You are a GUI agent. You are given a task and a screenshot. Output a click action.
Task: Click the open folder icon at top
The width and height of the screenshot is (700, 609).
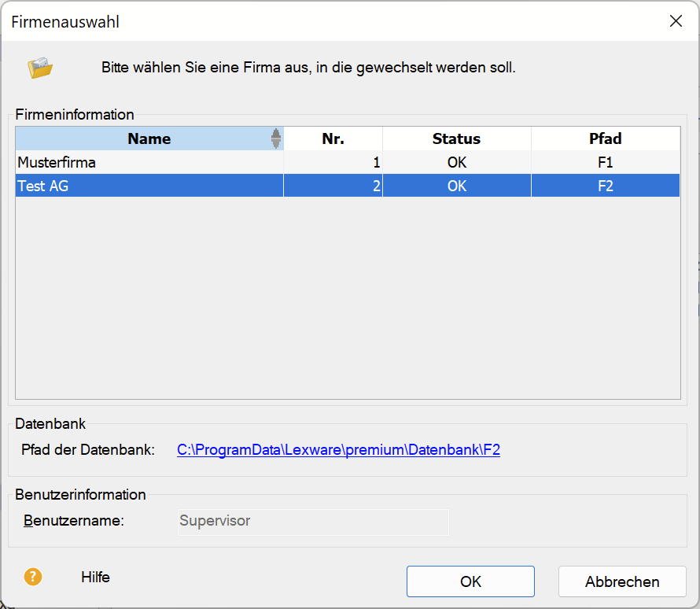[40, 68]
